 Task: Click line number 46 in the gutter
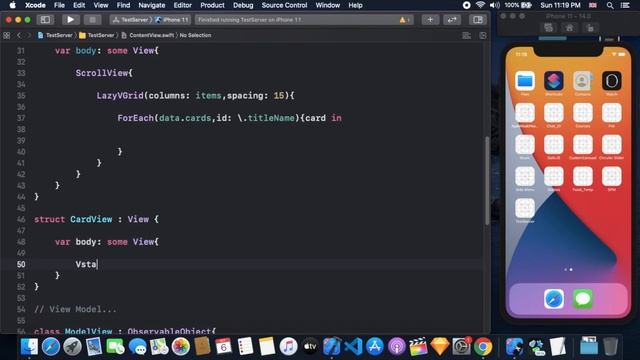[x=21, y=219]
